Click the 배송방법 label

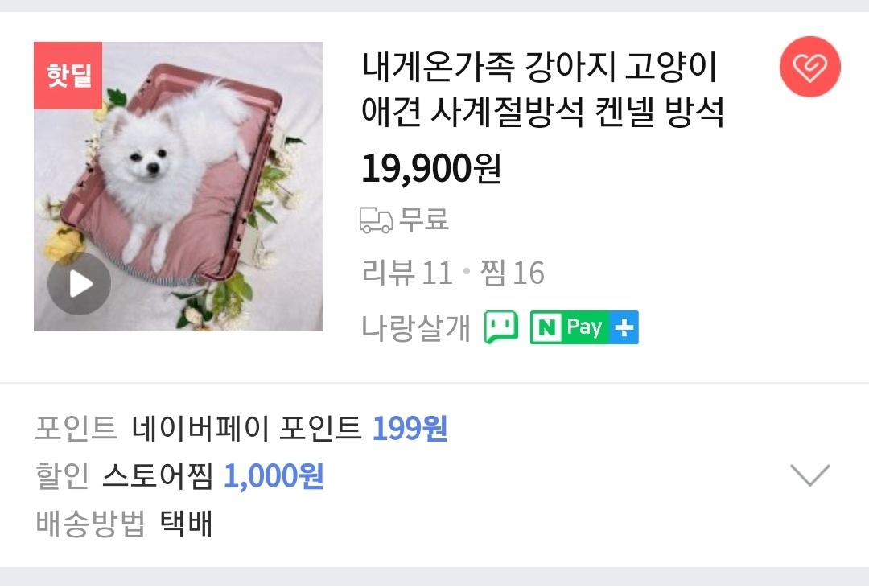(90, 524)
